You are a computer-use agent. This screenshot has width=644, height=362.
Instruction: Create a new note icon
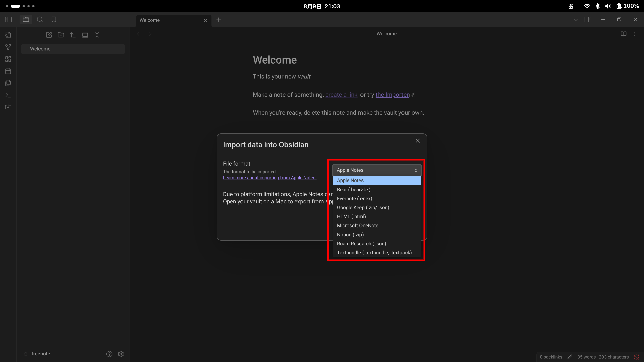(x=49, y=35)
